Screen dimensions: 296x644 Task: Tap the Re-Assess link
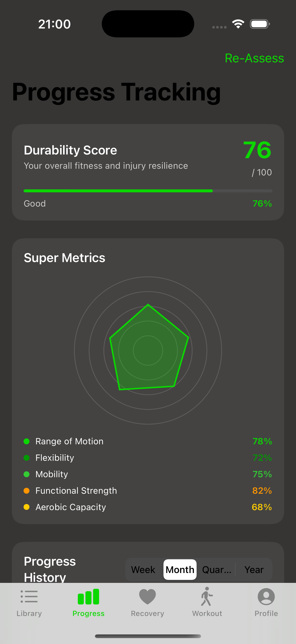[254, 58]
